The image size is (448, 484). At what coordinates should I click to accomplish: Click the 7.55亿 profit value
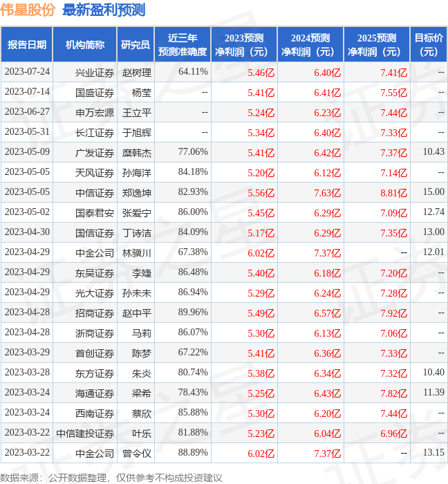point(393,93)
